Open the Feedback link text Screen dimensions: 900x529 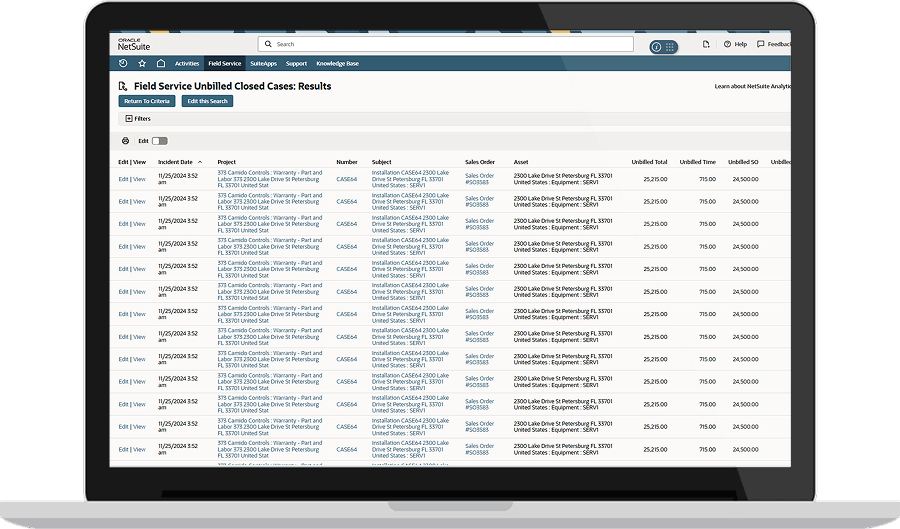coord(779,44)
